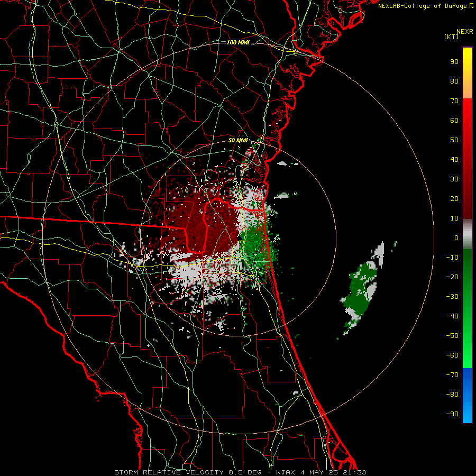Click the Storm Relative Velocity KJAX caption

(x=240, y=472)
